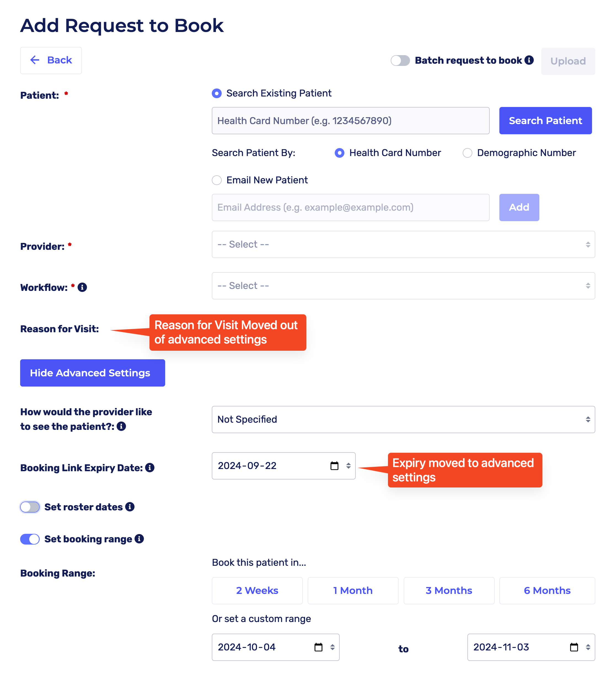Open the Workflow select dropdown
The height and width of the screenshot is (686, 616).
(x=403, y=286)
